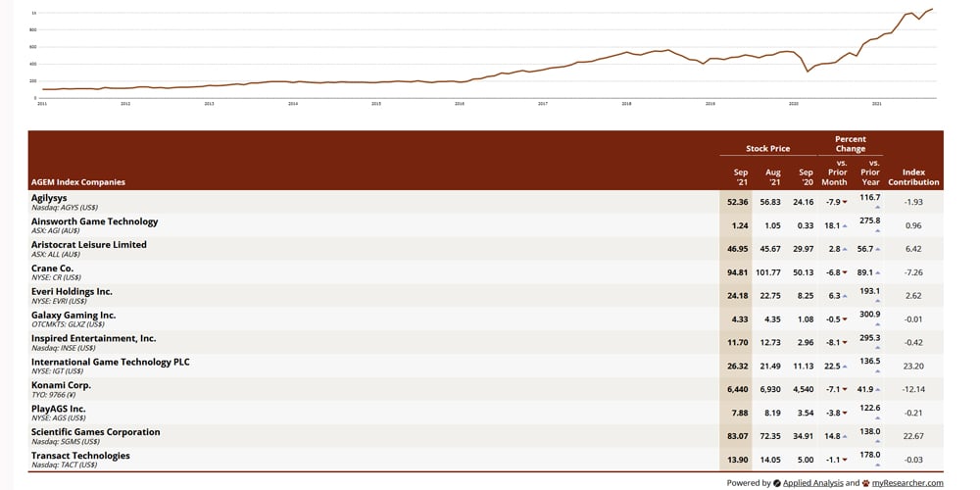This screenshot has height=490, width=980.
Task: Click Aristocrat up arrow for prior year
Action: click(877, 249)
